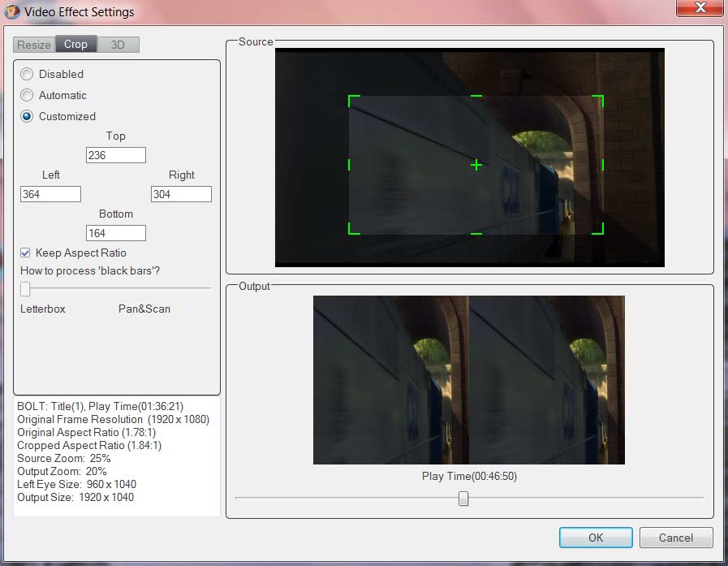Viewport: 728px width, 566px height.
Task: Click the 'Pan&Scan' label
Action: point(144,309)
